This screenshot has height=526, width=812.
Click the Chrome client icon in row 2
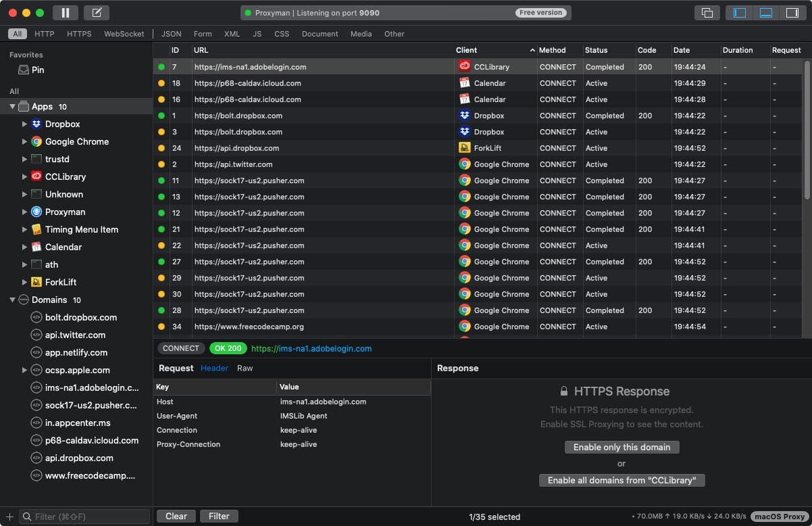click(x=465, y=164)
